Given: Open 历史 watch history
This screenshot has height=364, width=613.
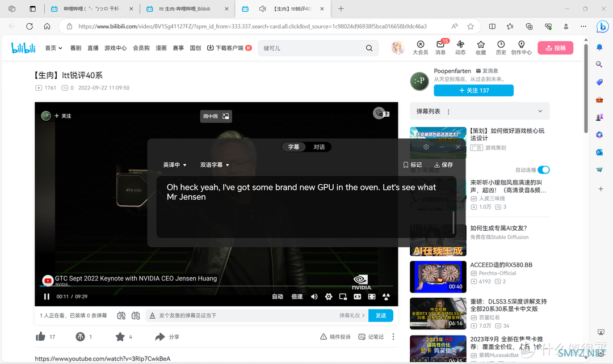Looking at the screenshot, I should (x=501, y=48).
